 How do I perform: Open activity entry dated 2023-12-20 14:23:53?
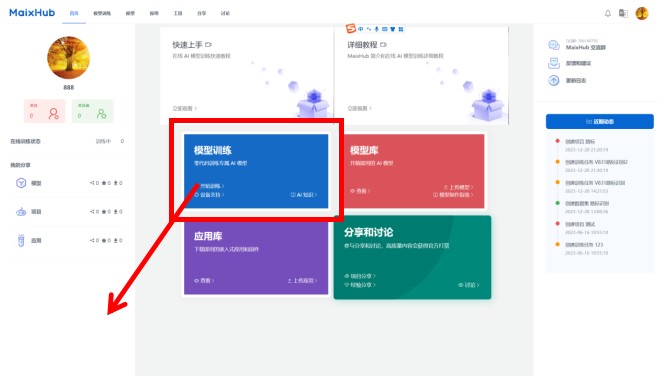(590, 186)
